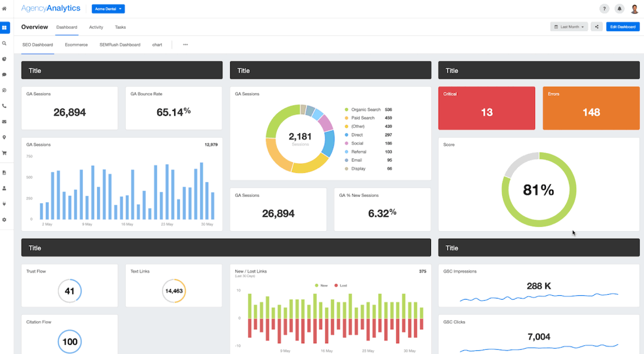Click the Direct legend entry

point(368,135)
